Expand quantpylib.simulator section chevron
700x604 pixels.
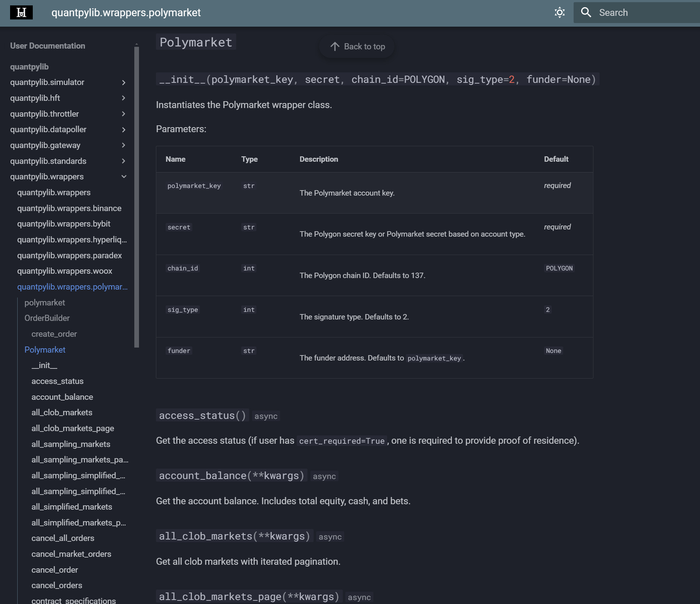124,82
